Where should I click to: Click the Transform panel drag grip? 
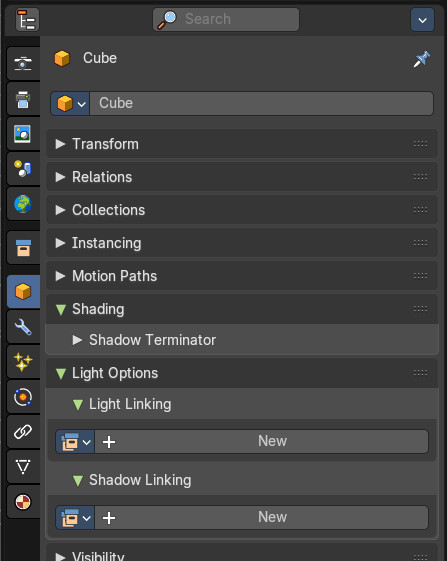point(421,144)
